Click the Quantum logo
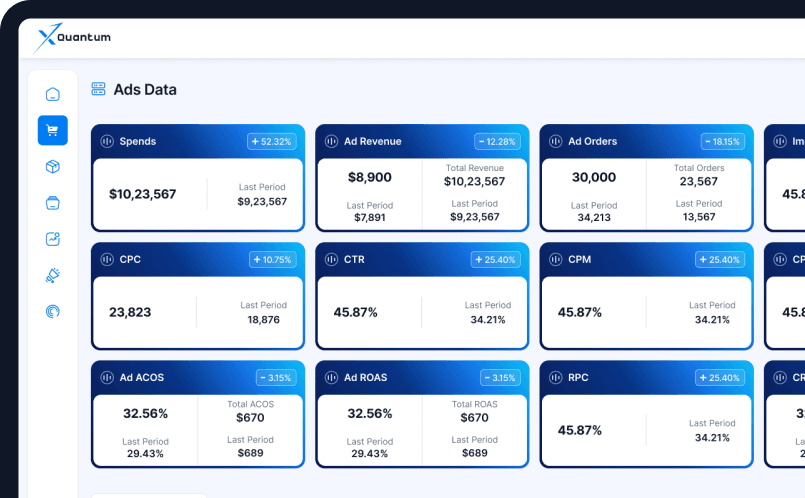Viewport: 805px width, 498px height. [72, 38]
